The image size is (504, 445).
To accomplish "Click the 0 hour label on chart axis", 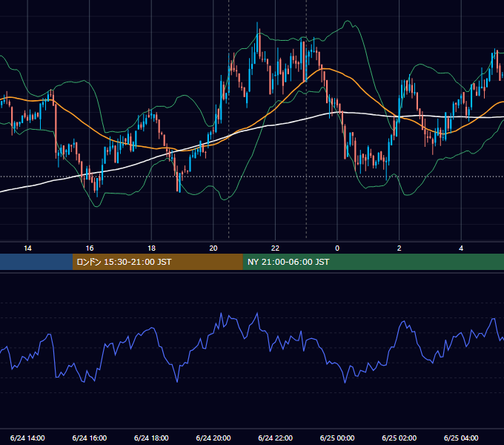I will [x=337, y=248].
